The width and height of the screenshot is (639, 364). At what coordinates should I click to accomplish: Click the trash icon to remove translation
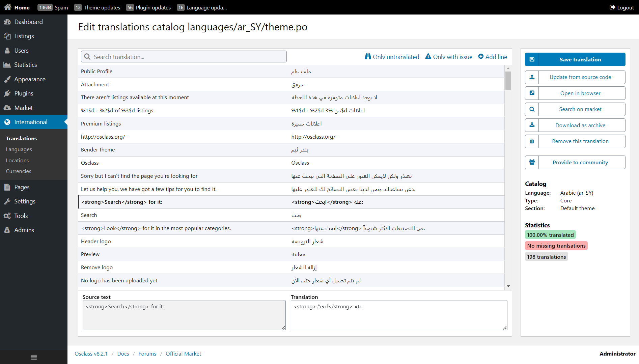532,141
